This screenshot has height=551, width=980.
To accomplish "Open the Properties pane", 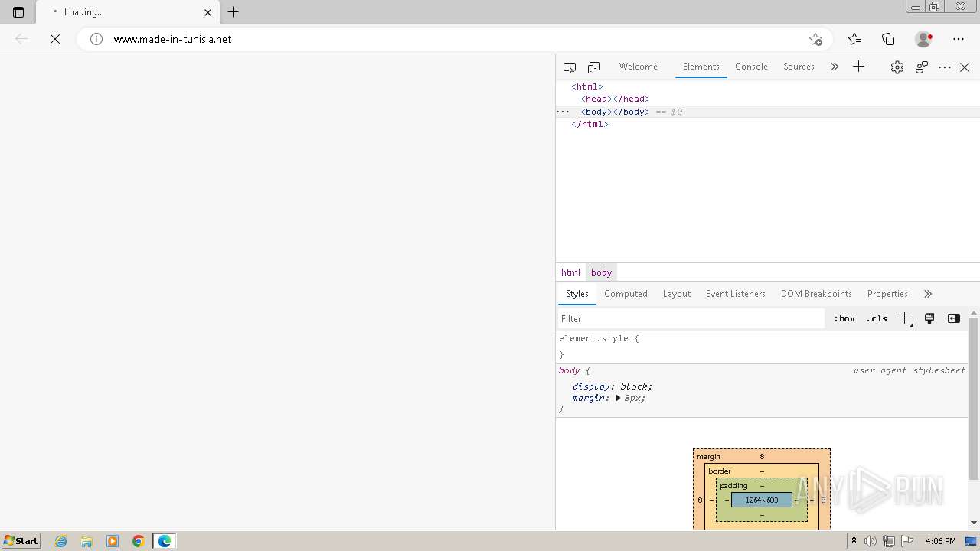I will [x=887, y=294].
